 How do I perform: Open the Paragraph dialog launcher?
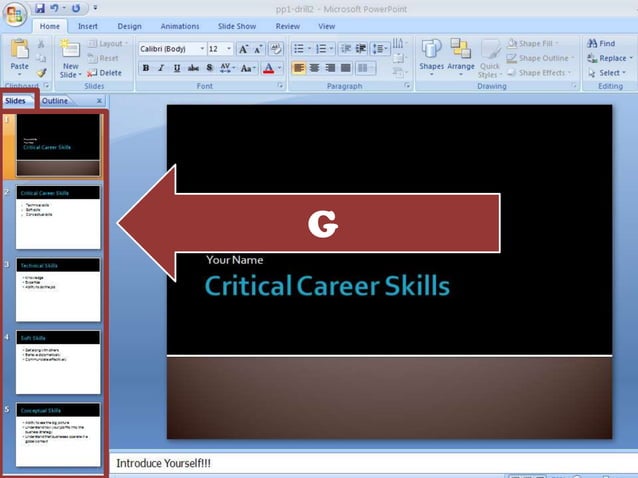click(x=407, y=85)
